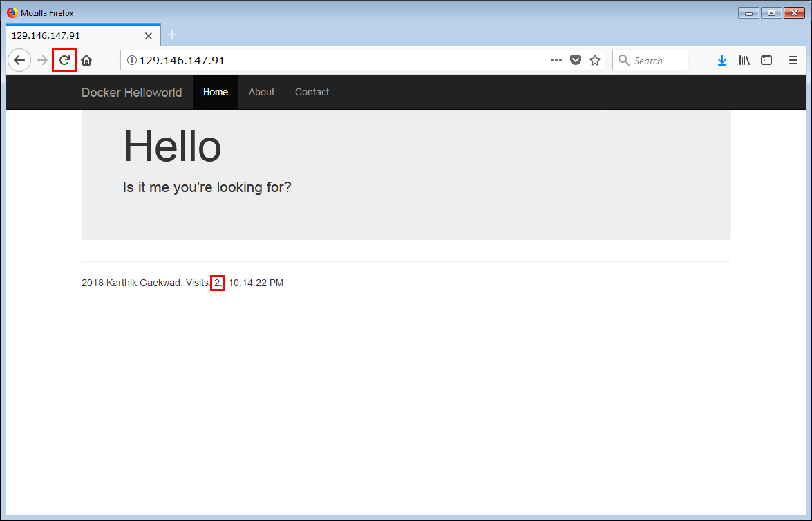The width and height of the screenshot is (812, 521).
Task: Open the Page Actions ellipsis menu
Action: click(x=556, y=60)
